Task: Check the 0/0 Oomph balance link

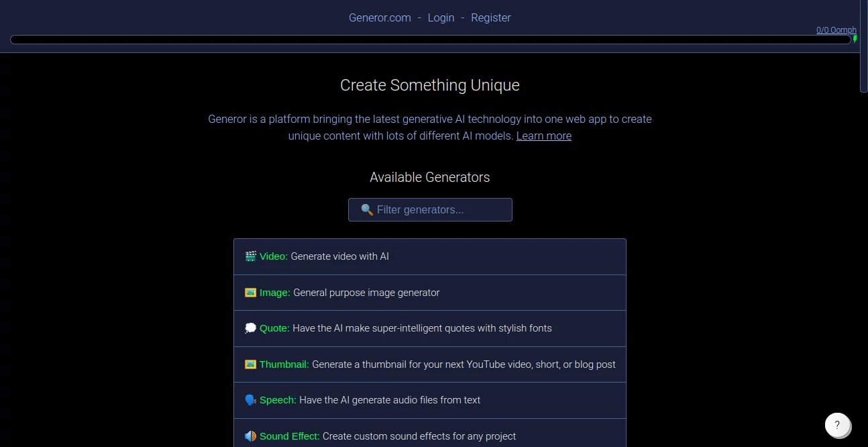Action: pyautogui.click(x=836, y=30)
